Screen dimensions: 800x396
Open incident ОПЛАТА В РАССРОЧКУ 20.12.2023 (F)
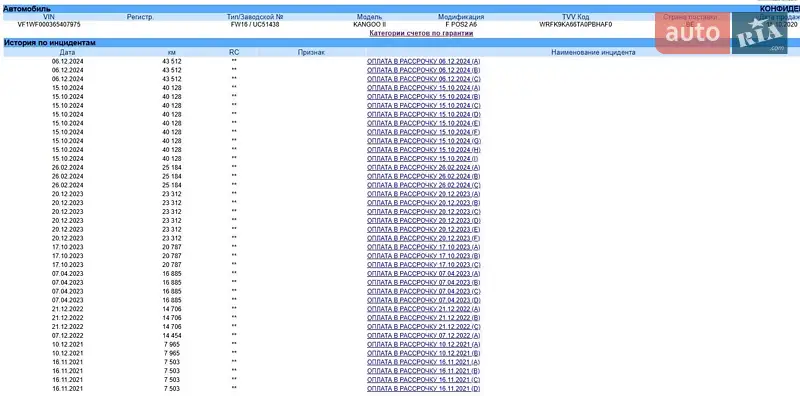(x=423, y=238)
